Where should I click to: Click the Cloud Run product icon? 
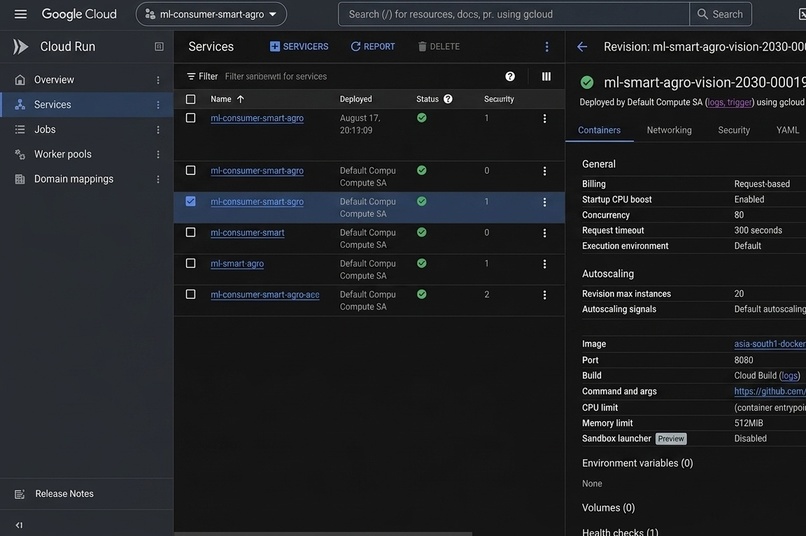[21, 47]
